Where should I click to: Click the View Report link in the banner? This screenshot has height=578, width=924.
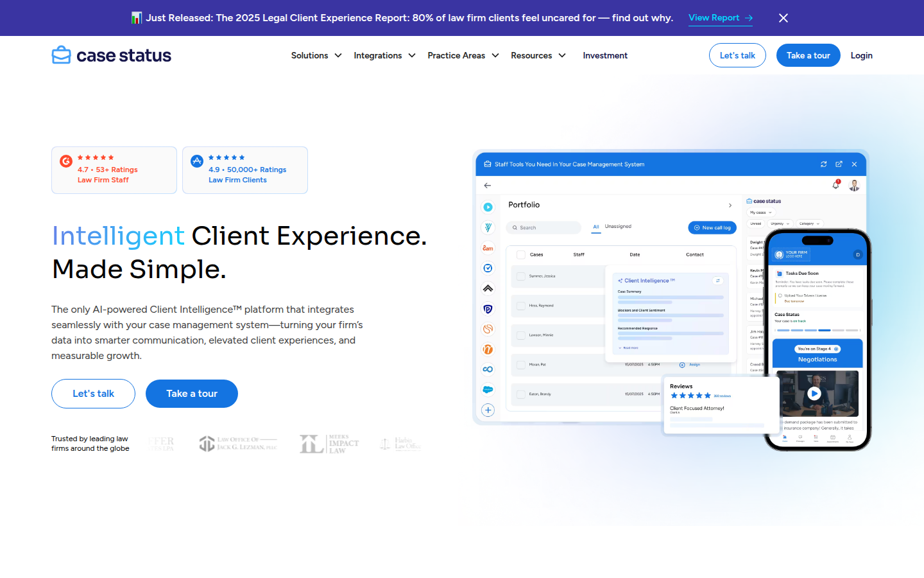pyautogui.click(x=720, y=18)
